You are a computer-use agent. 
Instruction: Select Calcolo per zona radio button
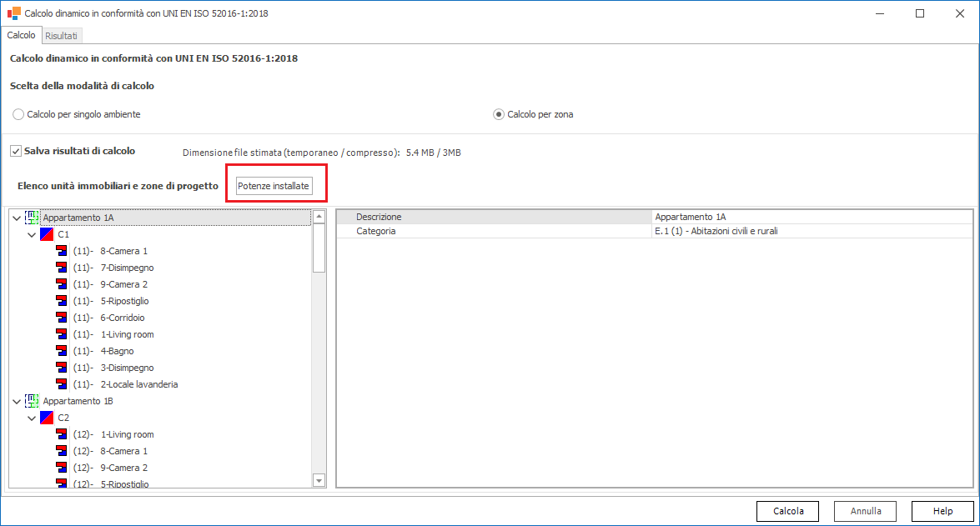(x=499, y=114)
